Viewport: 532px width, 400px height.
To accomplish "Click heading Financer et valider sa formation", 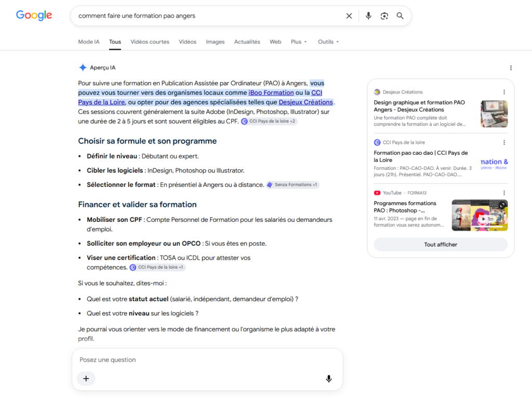I will (x=137, y=205).
